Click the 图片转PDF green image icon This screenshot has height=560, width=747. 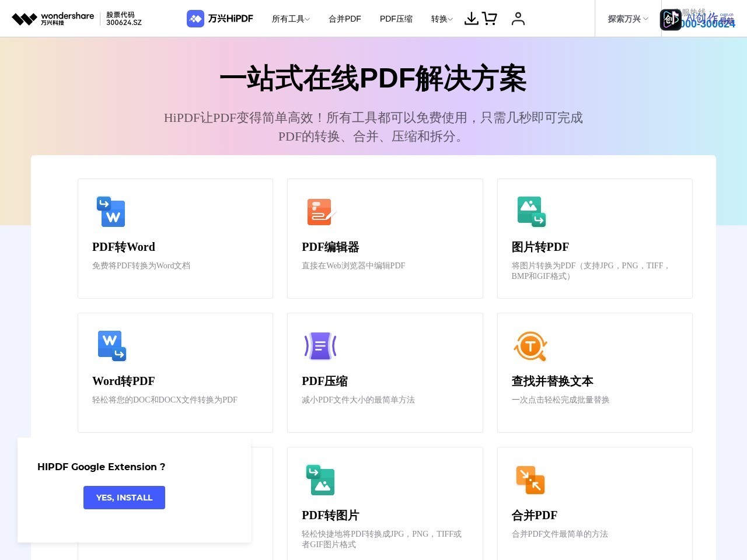pyautogui.click(x=532, y=212)
